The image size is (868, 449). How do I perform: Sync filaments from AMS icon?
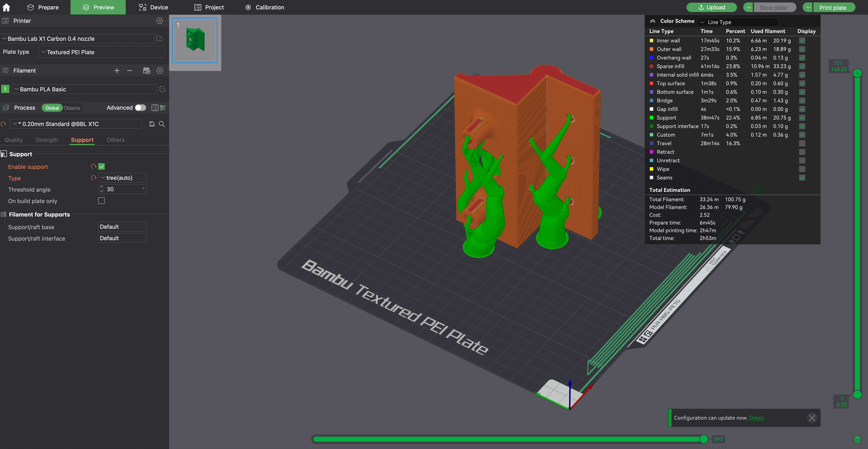[146, 71]
